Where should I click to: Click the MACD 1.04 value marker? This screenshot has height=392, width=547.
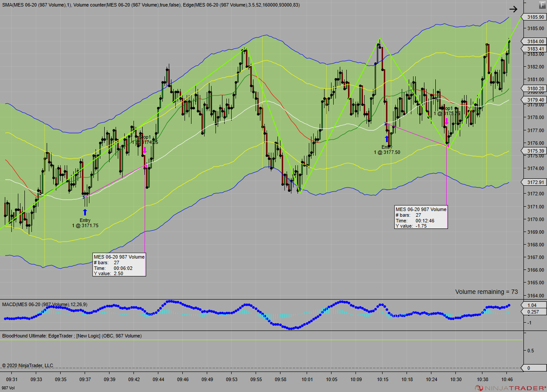tap(534, 305)
